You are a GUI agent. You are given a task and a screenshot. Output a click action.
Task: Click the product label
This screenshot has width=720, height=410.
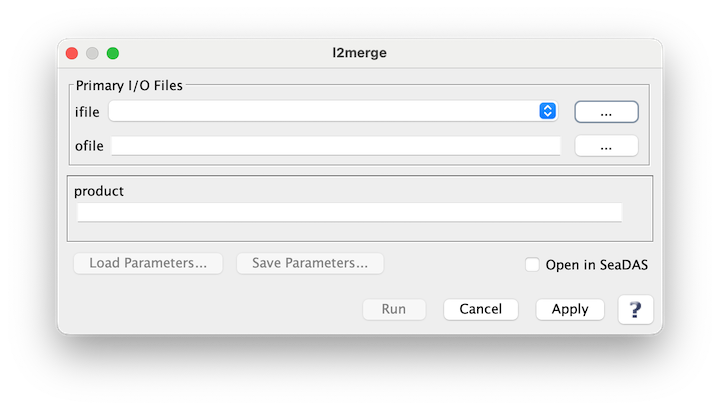99,191
